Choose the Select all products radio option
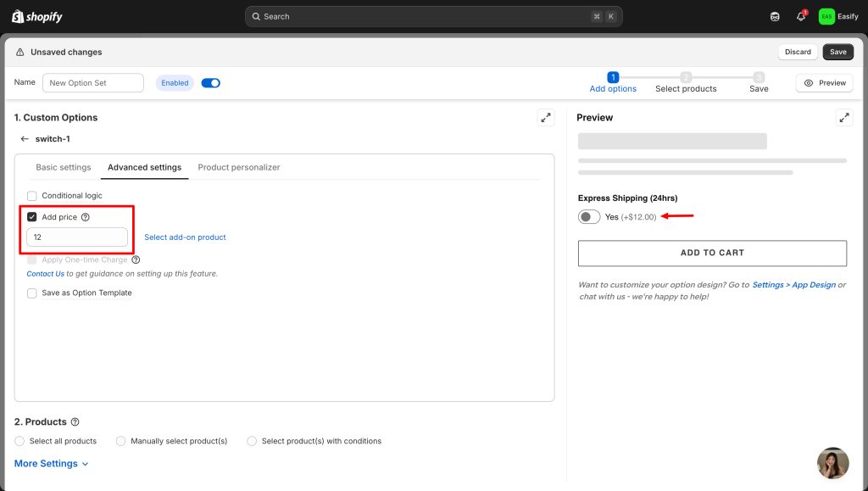Screen dimensions: 868x491 tap(20, 441)
